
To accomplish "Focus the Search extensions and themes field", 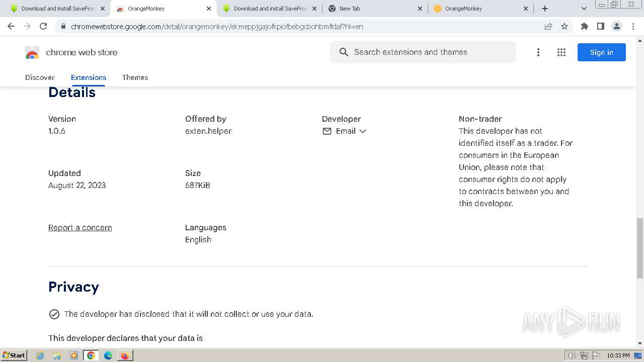I will click(x=423, y=52).
